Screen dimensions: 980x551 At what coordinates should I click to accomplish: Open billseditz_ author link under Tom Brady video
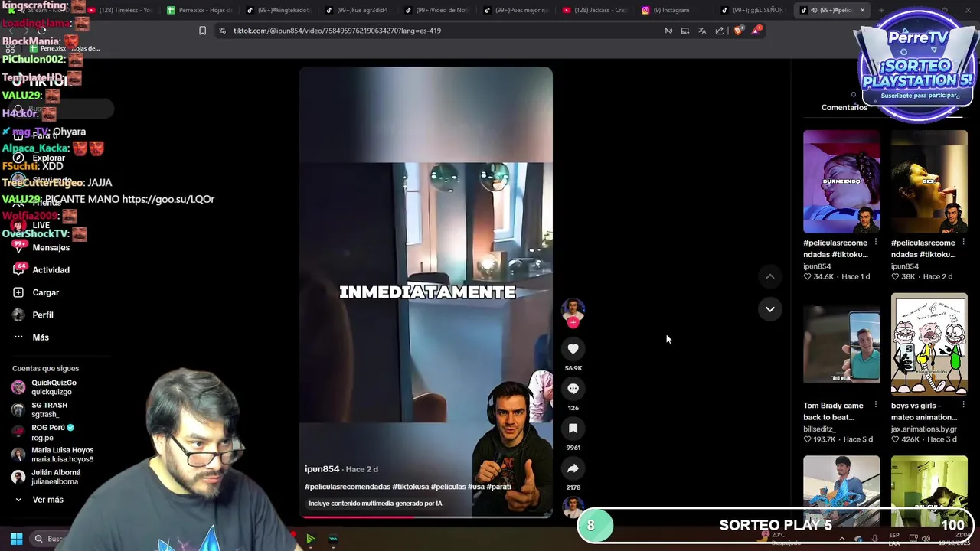coord(818,429)
